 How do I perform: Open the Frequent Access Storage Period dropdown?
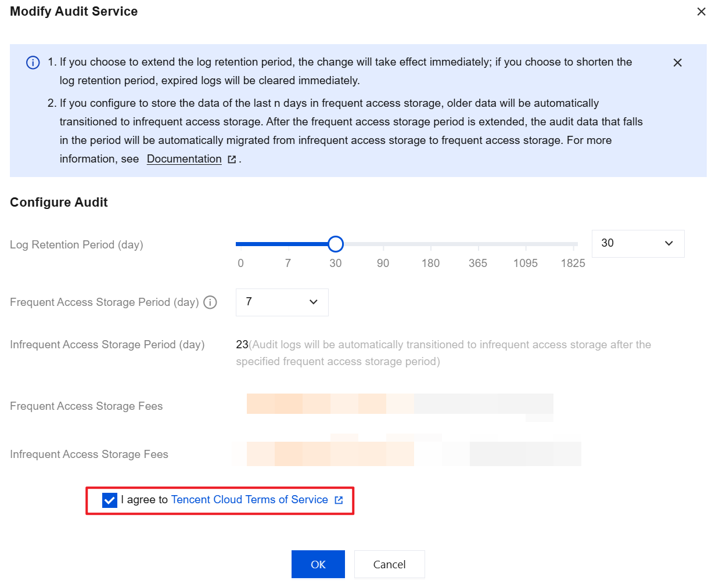click(282, 302)
